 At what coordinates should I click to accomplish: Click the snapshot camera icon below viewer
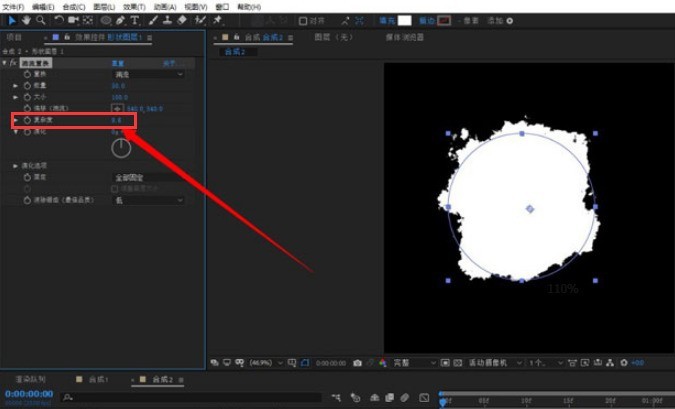(357, 362)
